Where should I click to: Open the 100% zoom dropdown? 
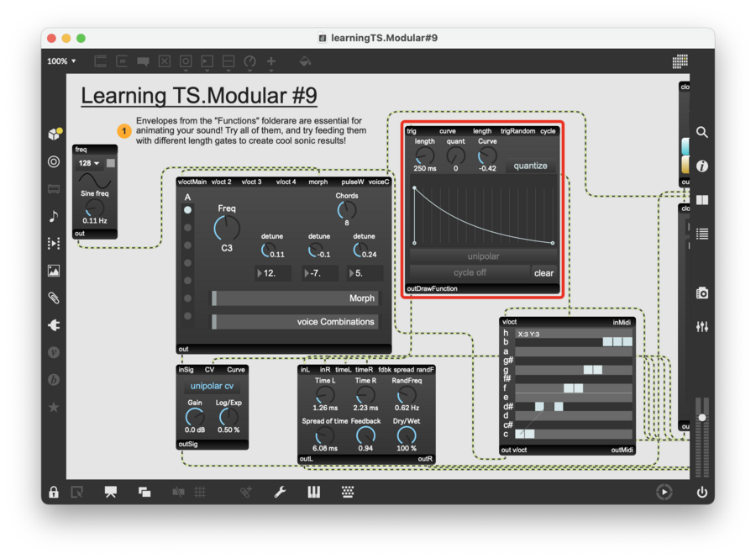tap(61, 61)
